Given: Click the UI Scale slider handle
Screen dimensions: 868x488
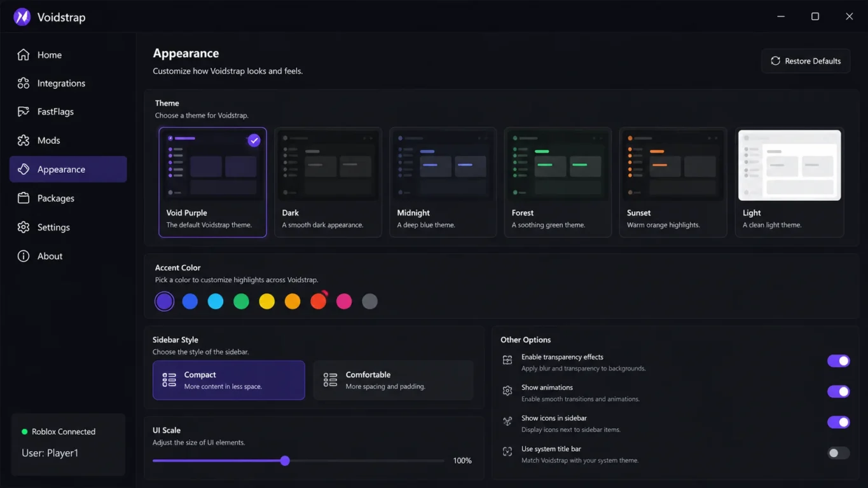Looking at the screenshot, I should coord(285,461).
